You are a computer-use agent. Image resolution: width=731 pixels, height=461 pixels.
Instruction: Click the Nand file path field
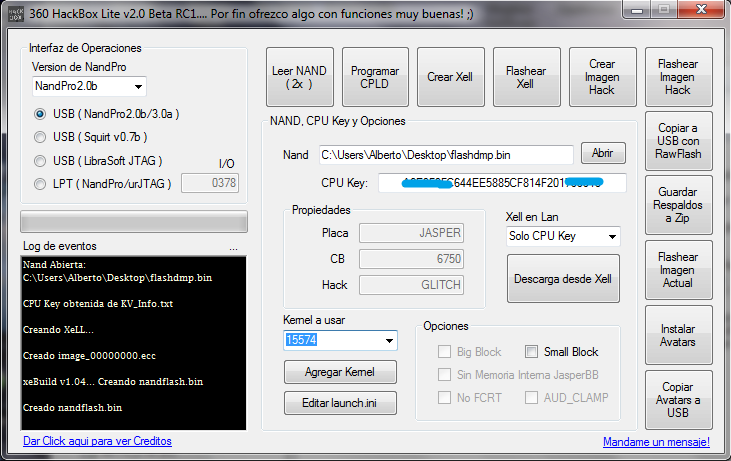pos(446,155)
